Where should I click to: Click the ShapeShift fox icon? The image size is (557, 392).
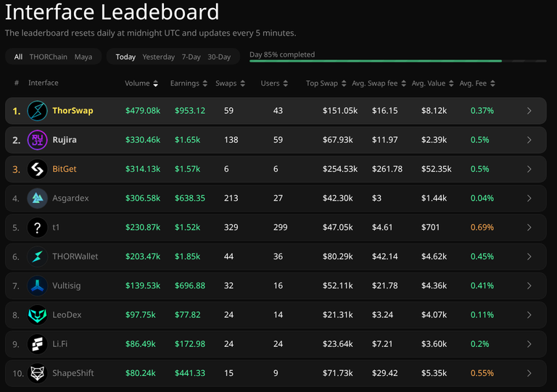click(37, 373)
